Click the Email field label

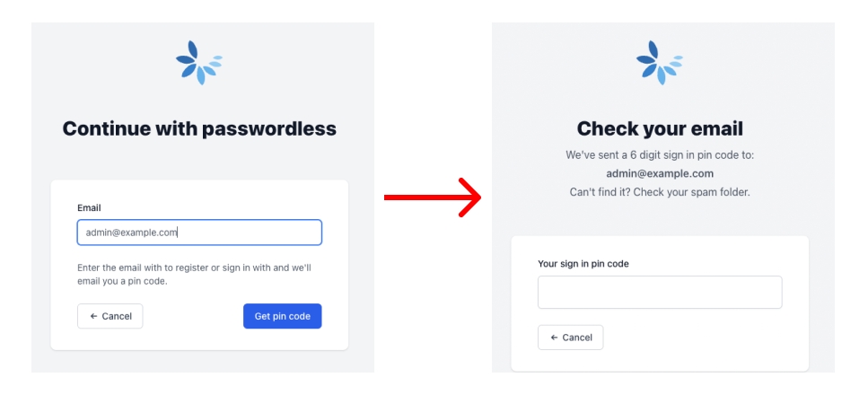(x=89, y=207)
